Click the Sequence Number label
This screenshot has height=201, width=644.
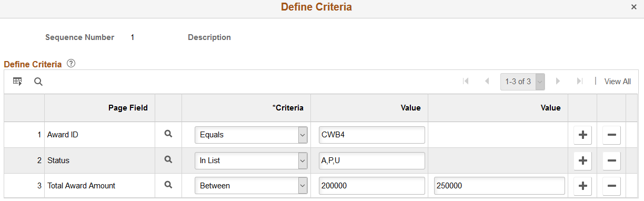click(x=79, y=37)
